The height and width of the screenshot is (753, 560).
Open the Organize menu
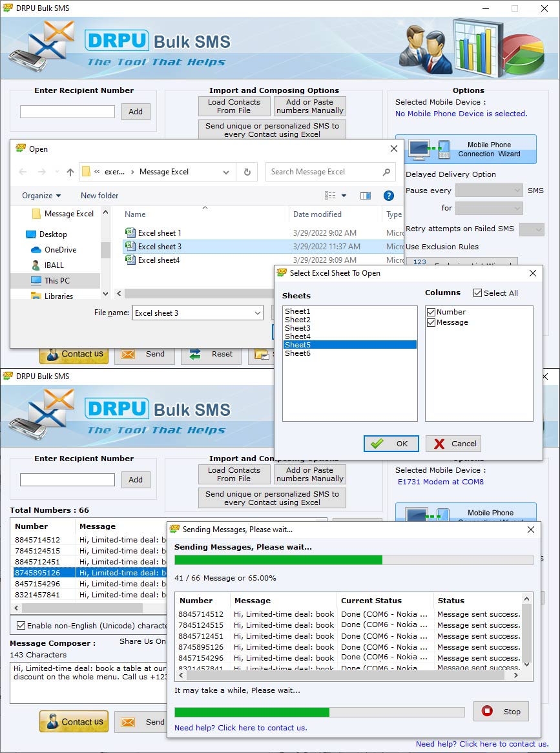(x=40, y=196)
